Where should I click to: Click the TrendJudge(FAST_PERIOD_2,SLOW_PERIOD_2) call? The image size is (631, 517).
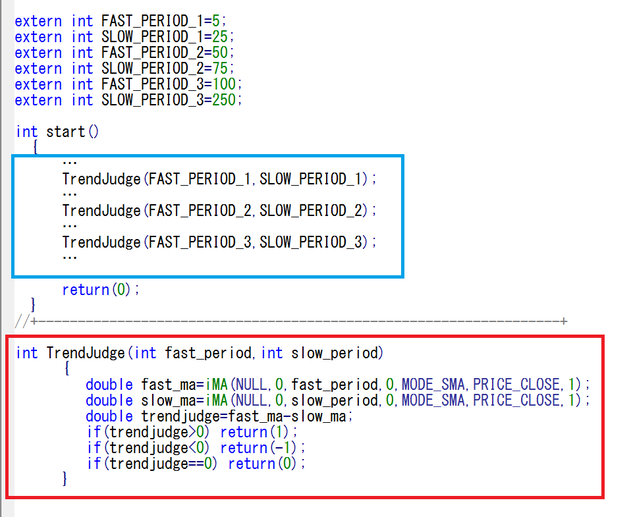coord(219,210)
